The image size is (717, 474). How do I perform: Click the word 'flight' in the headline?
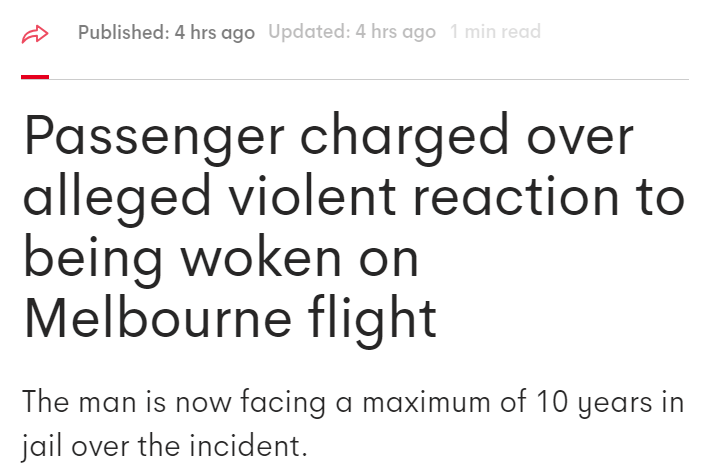[x=372, y=318]
